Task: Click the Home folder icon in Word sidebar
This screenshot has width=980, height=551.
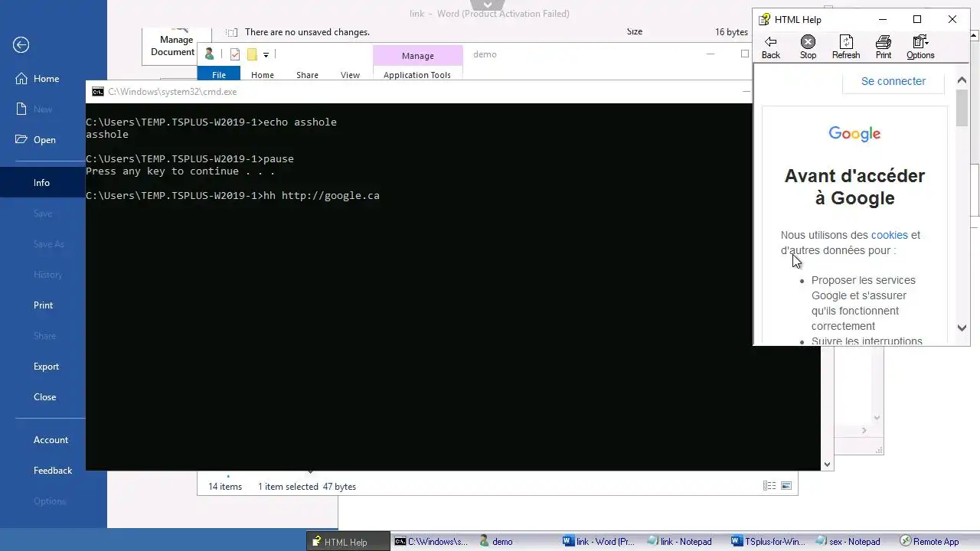Action: coord(21,79)
